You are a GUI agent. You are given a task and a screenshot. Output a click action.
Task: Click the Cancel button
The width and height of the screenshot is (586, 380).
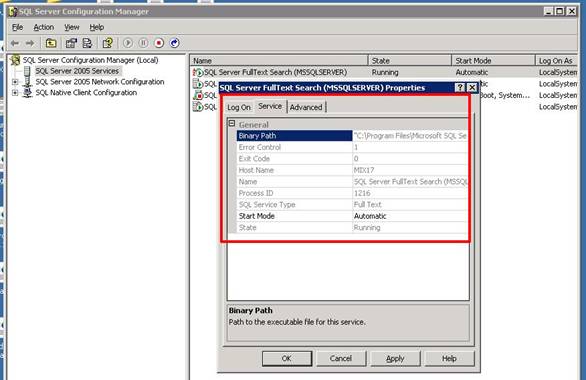coord(341,359)
